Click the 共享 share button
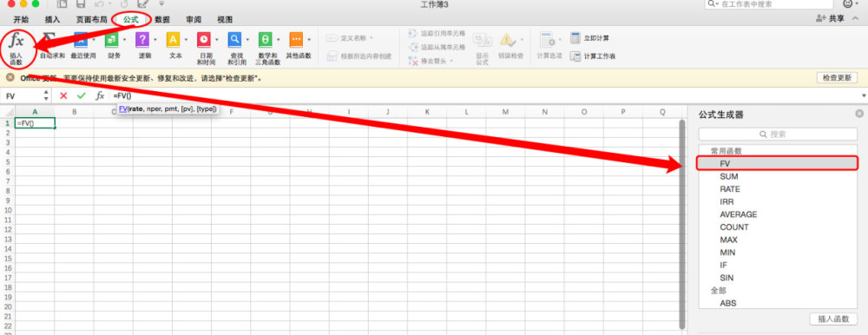Screen dimensions: 868x335 point(830,19)
